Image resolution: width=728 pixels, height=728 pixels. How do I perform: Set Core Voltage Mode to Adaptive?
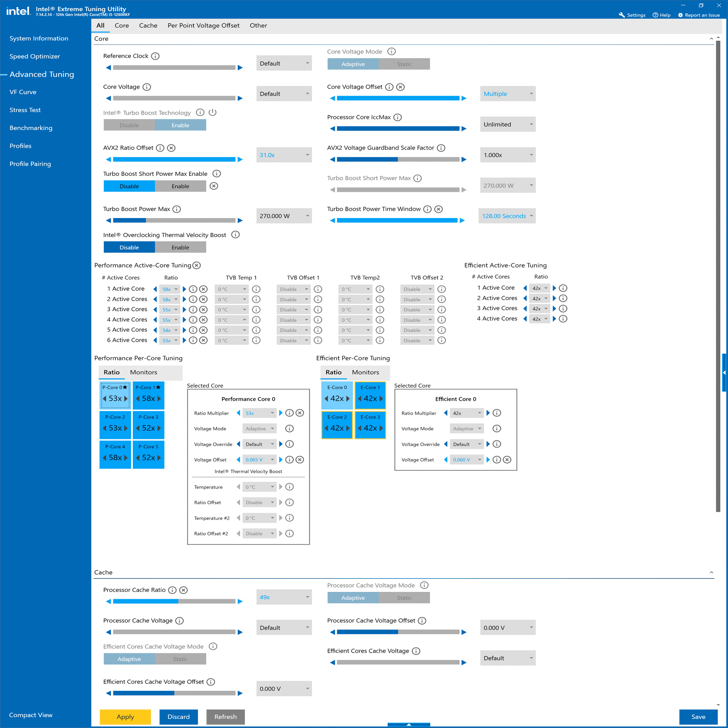(x=353, y=64)
